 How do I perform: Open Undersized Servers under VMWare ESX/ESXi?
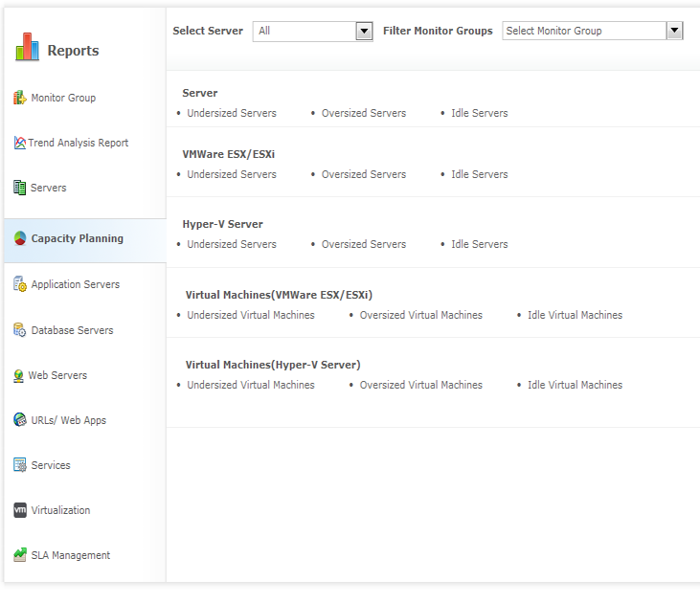[232, 174]
